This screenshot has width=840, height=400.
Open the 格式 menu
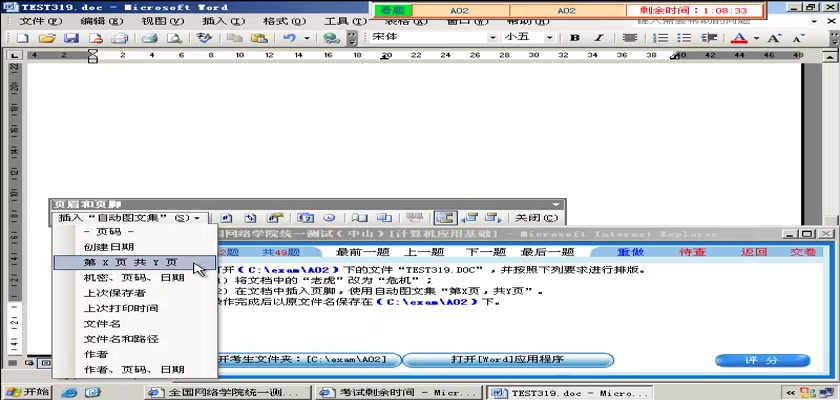(x=284, y=21)
